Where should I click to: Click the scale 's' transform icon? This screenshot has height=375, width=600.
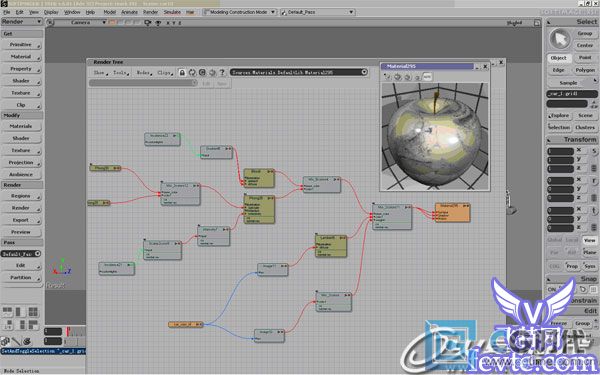594,151
